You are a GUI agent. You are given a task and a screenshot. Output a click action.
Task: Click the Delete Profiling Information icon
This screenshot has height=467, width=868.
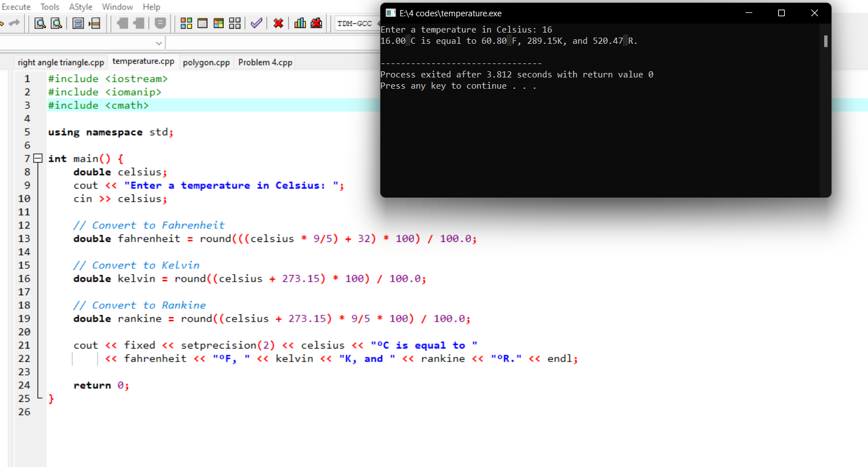click(x=317, y=23)
